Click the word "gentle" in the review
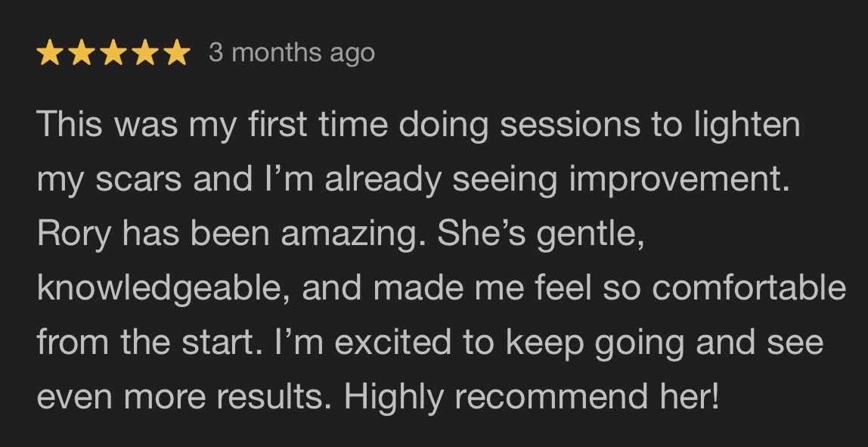Image resolution: width=868 pixels, height=447 pixels. click(x=590, y=234)
